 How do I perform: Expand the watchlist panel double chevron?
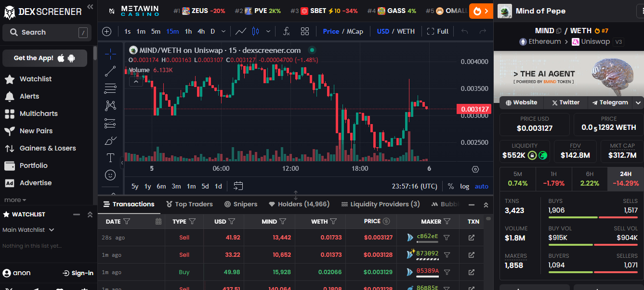(x=90, y=214)
